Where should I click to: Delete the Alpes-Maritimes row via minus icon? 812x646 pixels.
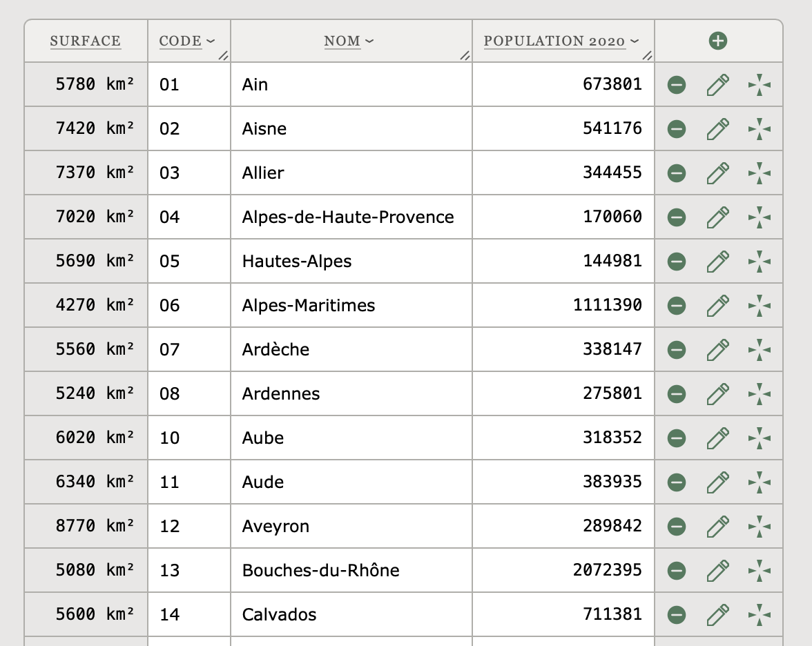677,306
